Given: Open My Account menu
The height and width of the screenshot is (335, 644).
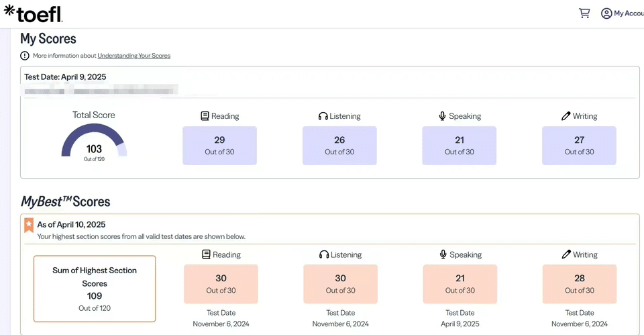Looking at the screenshot, I should tap(628, 13).
